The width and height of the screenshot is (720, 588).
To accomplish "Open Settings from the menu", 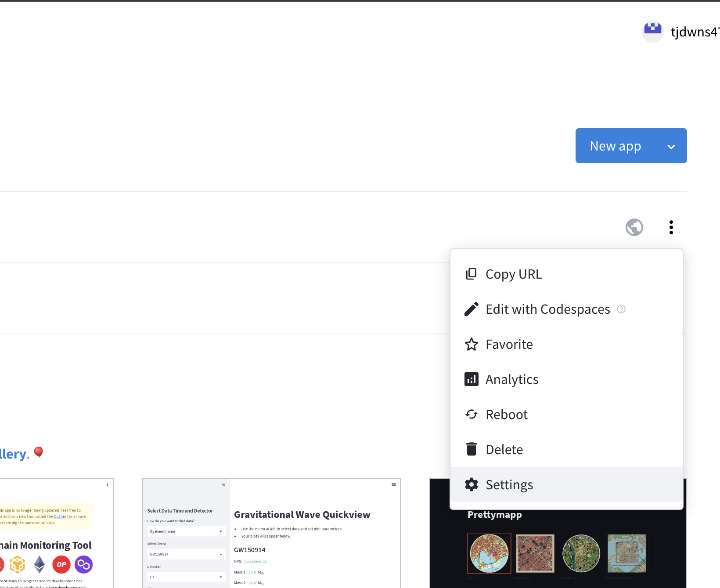I will 566,484.
